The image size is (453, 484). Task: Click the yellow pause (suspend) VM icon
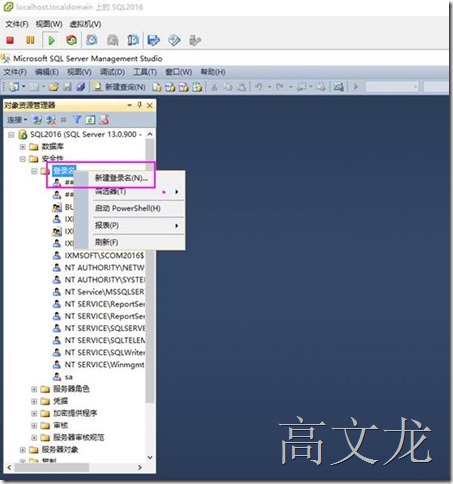tap(30, 40)
